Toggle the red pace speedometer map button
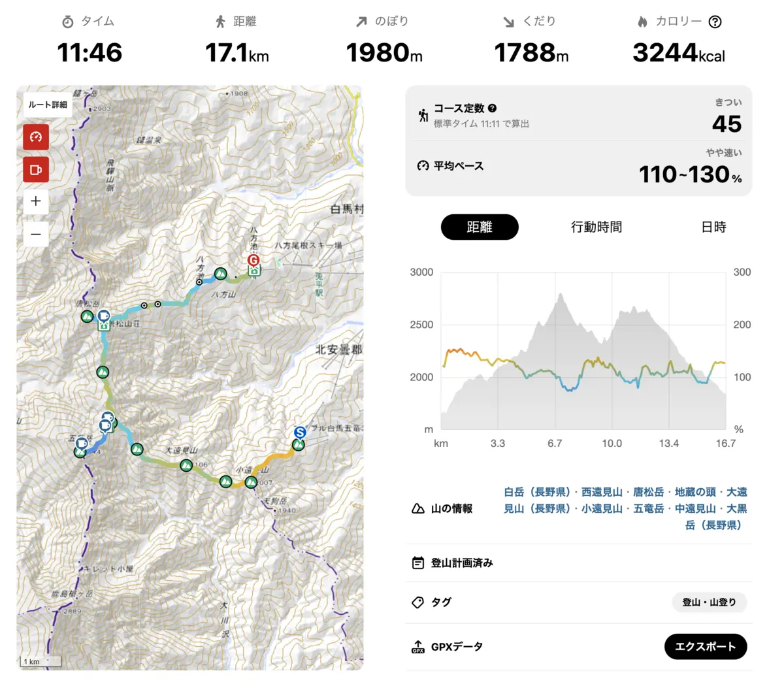This screenshot has width=784, height=688. point(36,137)
